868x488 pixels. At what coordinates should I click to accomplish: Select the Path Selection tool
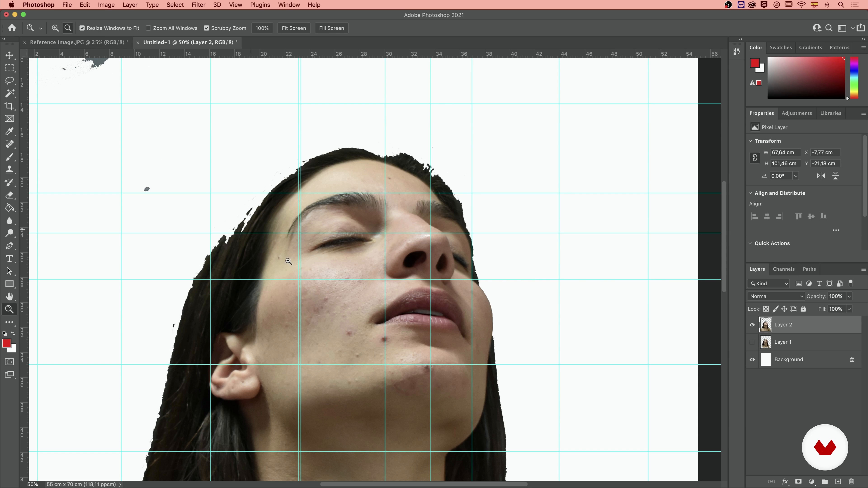[x=9, y=271]
